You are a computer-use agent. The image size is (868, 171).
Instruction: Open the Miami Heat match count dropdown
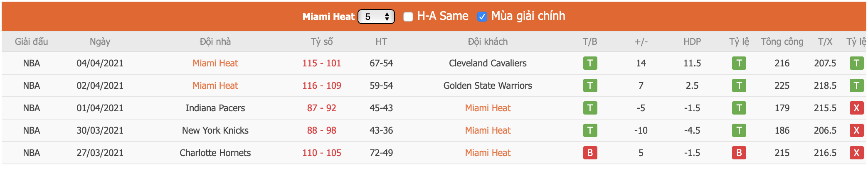click(376, 17)
